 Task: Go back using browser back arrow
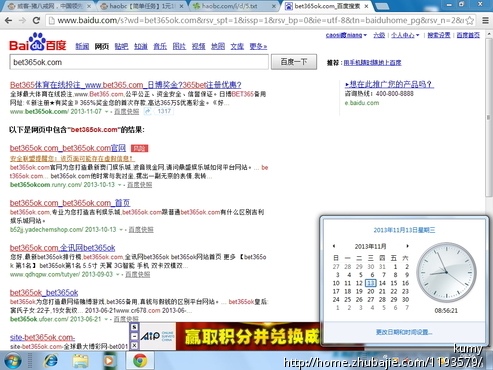(8, 21)
